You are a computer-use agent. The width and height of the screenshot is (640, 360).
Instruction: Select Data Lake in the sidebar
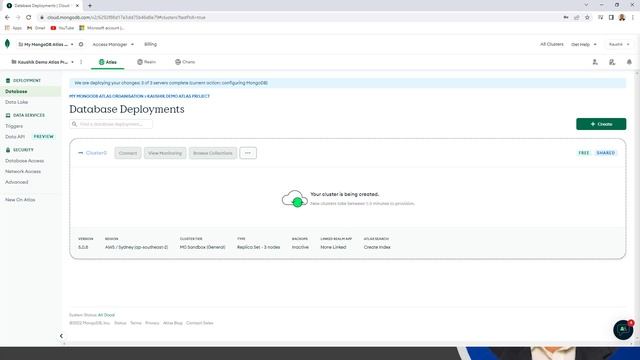(16, 102)
